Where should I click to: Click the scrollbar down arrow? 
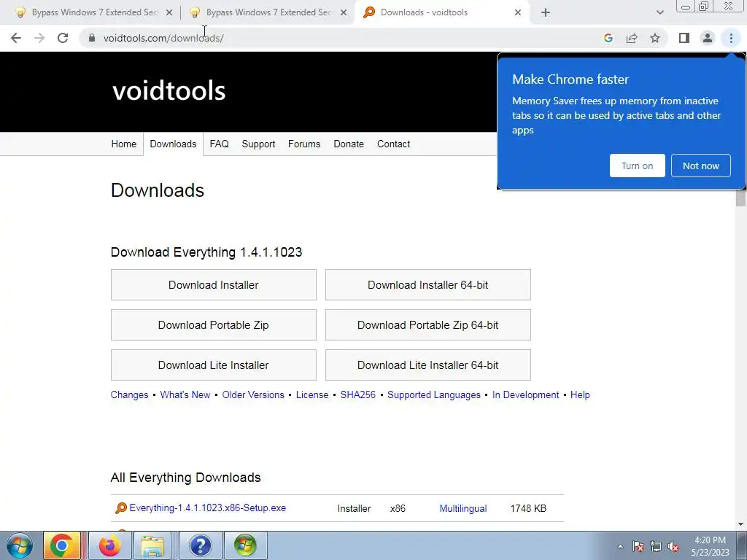click(x=740, y=524)
